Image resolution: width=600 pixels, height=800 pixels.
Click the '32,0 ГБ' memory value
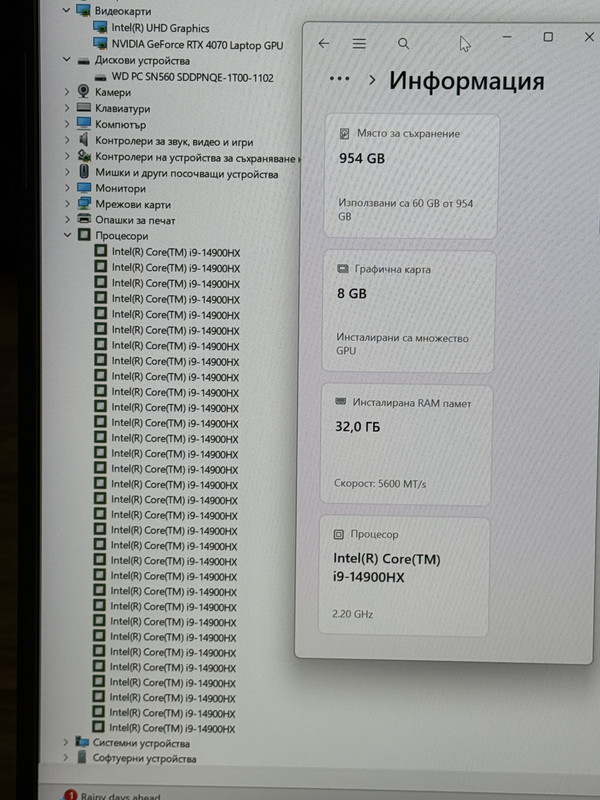pyautogui.click(x=357, y=427)
